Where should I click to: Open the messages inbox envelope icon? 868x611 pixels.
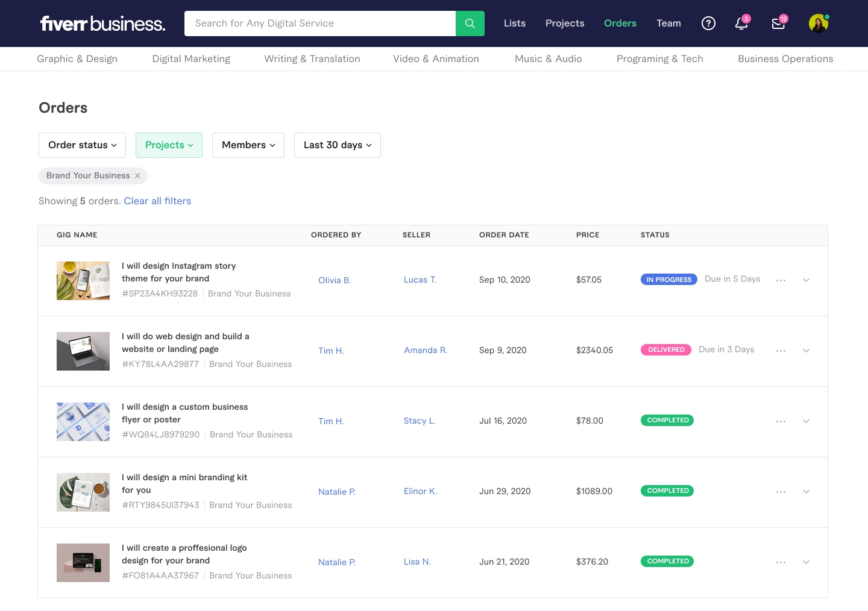click(778, 23)
